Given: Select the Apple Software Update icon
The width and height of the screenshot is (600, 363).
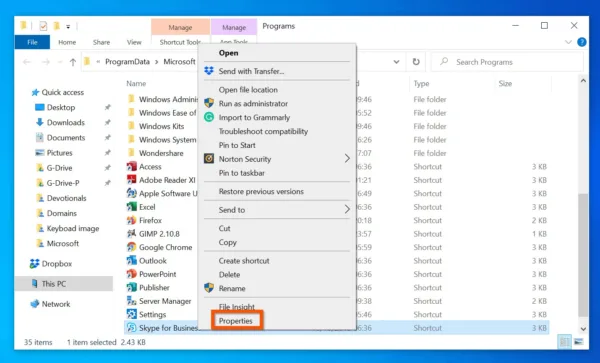Looking at the screenshot, I should click(132, 193).
